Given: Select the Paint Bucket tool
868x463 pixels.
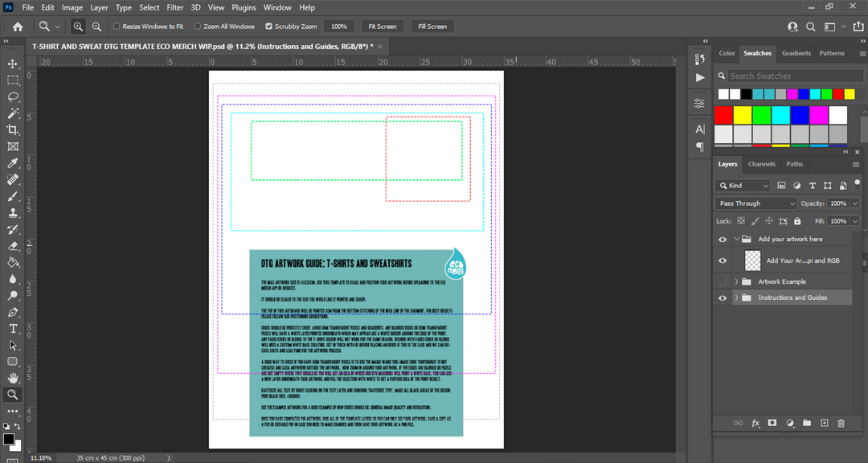Looking at the screenshot, I should click(x=12, y=263).
